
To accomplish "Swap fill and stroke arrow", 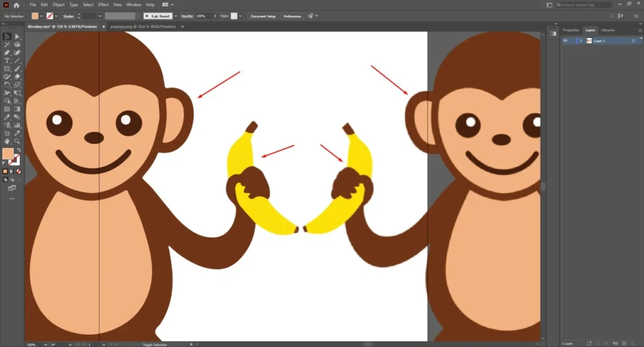I will 18,150.
